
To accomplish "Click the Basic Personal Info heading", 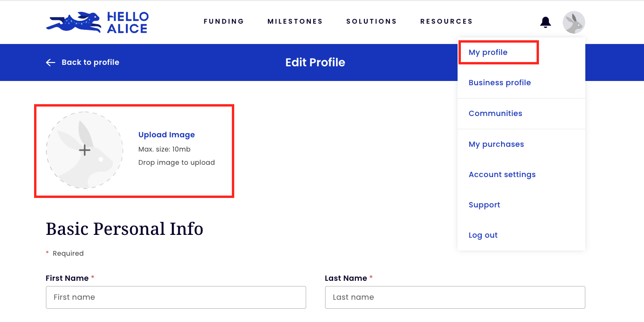I will pyautogui.click(x=124, y=229).
